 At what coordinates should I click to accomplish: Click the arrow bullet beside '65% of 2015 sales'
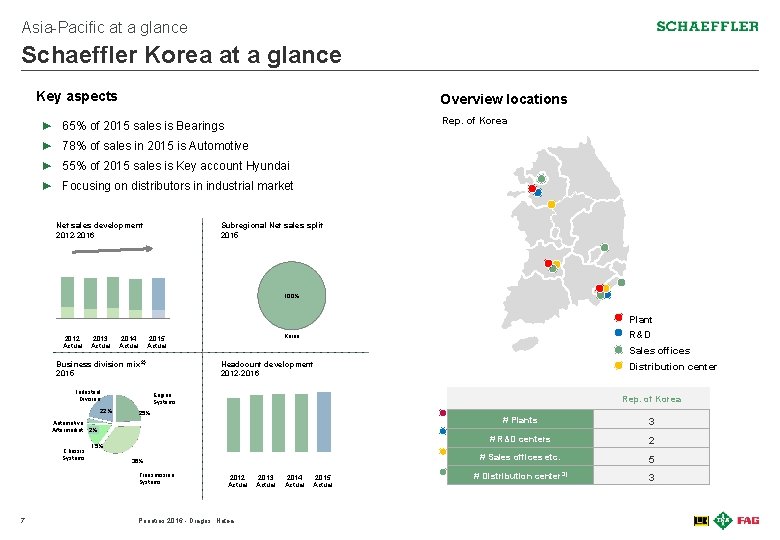click(x=47, y=126)
